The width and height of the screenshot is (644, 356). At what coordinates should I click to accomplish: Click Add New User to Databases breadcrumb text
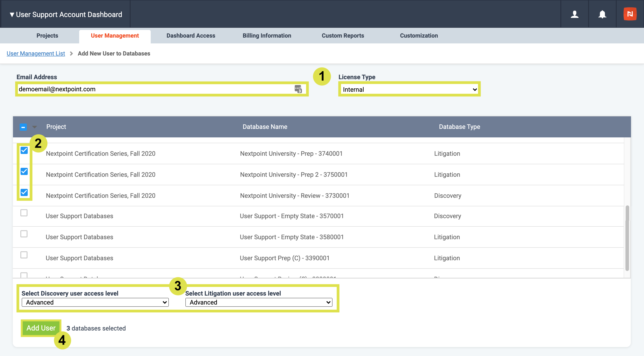tap(114, 53)
